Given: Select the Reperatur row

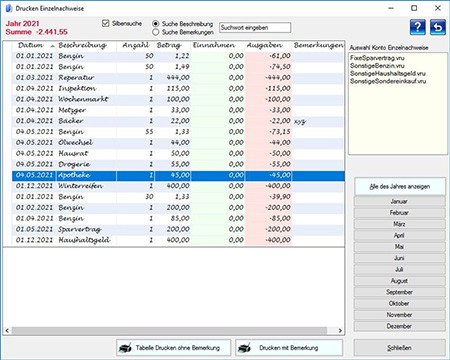Looking at the screenshot, I should 178,78.
